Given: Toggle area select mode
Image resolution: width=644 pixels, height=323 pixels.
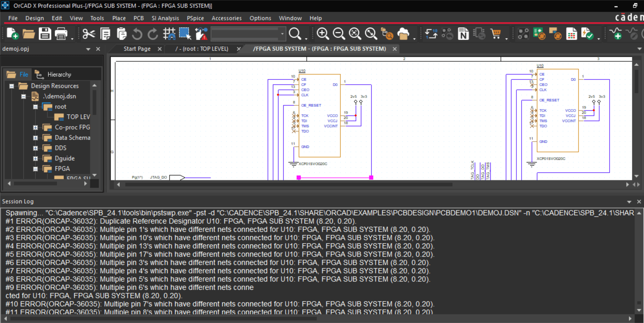Looking at the screenshot, I should tap(185, 34).
